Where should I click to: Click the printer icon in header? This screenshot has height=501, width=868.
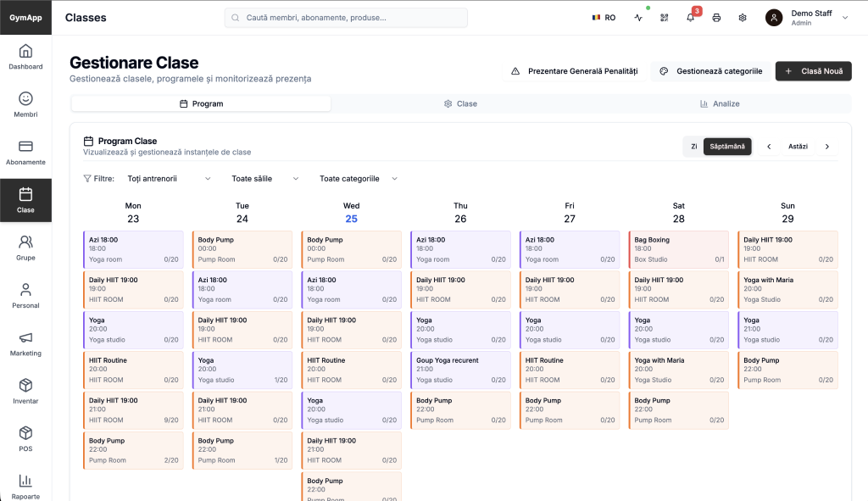[716, 18]
